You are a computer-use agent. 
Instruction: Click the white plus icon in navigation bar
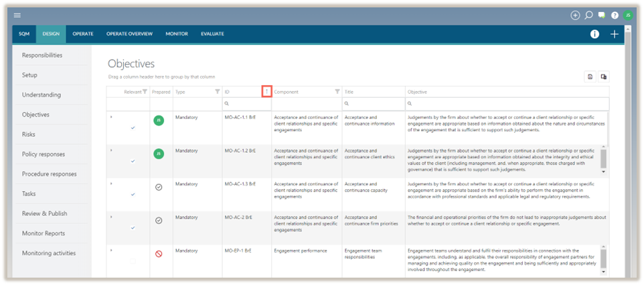[x=615, y=34]
